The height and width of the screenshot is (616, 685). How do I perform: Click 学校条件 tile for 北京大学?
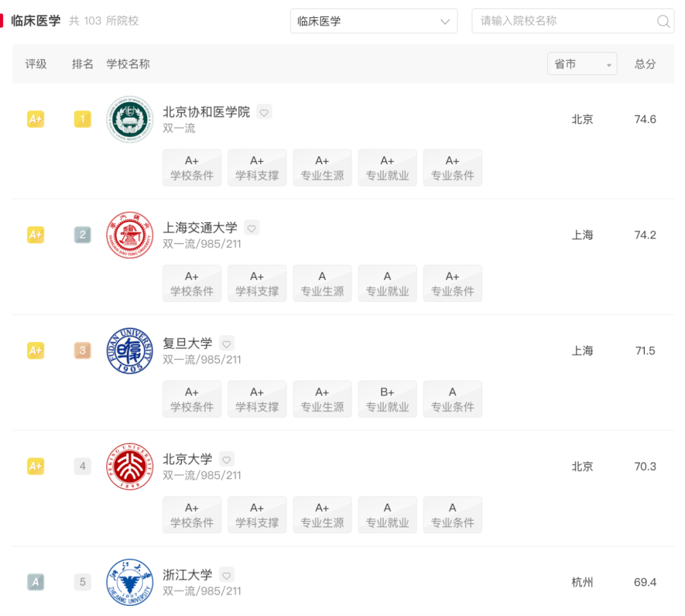pyautogui.click(x=192, y=515)
